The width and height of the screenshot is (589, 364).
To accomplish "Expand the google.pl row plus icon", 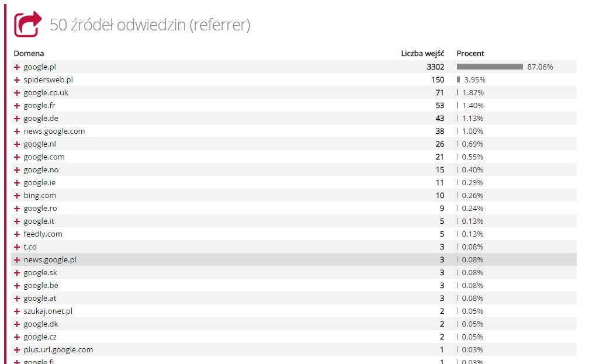I will (17, 67).
